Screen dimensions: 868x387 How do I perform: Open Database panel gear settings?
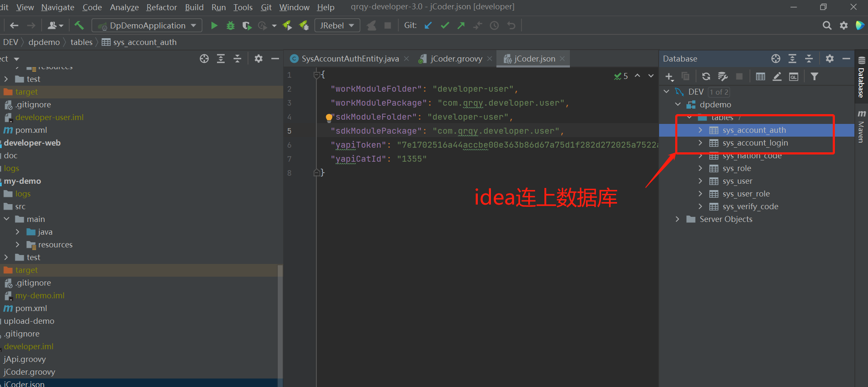[x=830, y=59]
